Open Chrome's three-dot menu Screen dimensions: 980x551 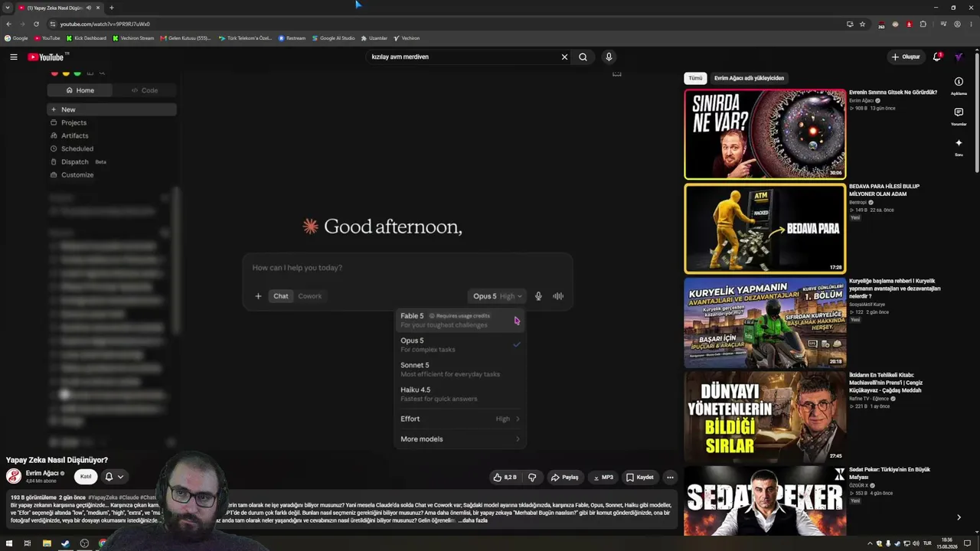tap(971, 24)
